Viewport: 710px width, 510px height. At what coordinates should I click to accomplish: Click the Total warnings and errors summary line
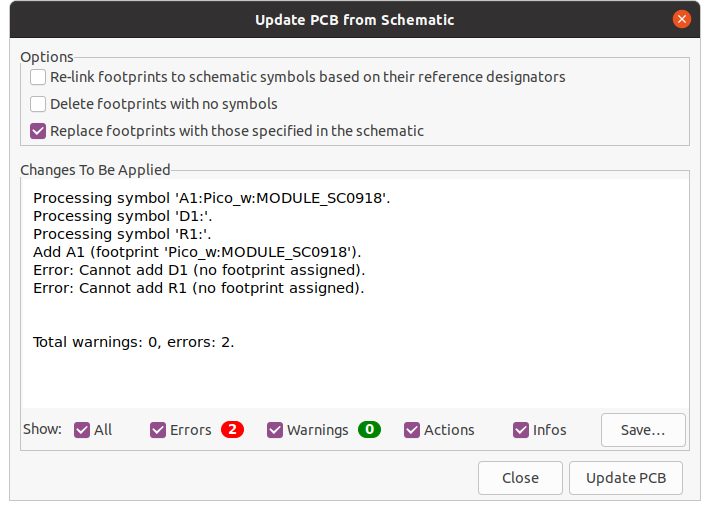133,342
